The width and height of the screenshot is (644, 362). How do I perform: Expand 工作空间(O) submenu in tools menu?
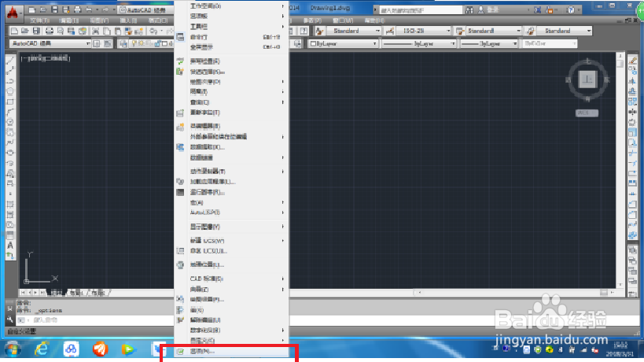point(232,6)
